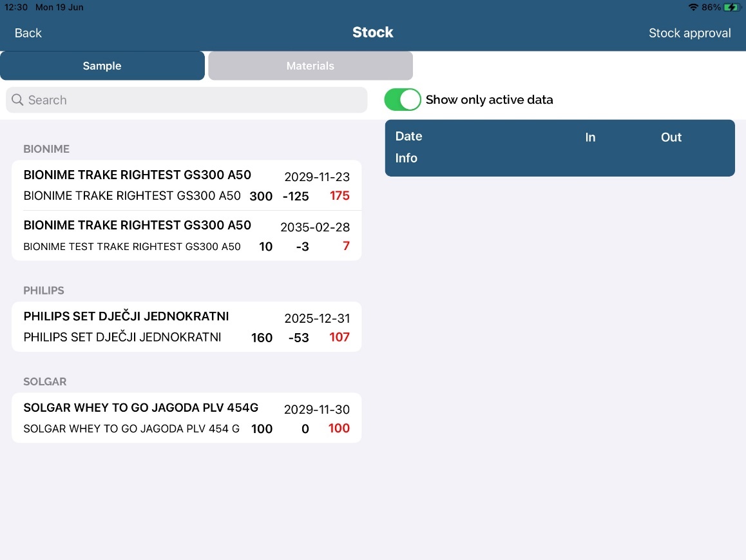The width and height of the screenshot is (746, 560).
Task: Click the Out column header
Action: [x=671, y=137]
